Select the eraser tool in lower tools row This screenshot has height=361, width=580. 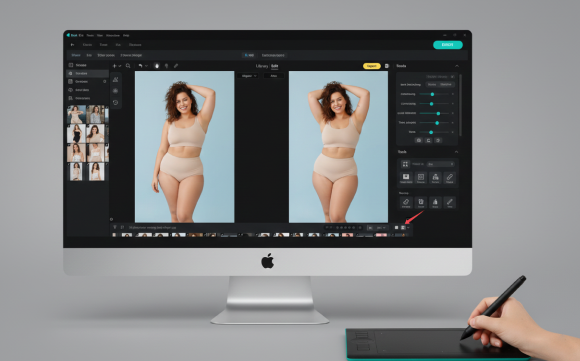[x=406, y=202]
